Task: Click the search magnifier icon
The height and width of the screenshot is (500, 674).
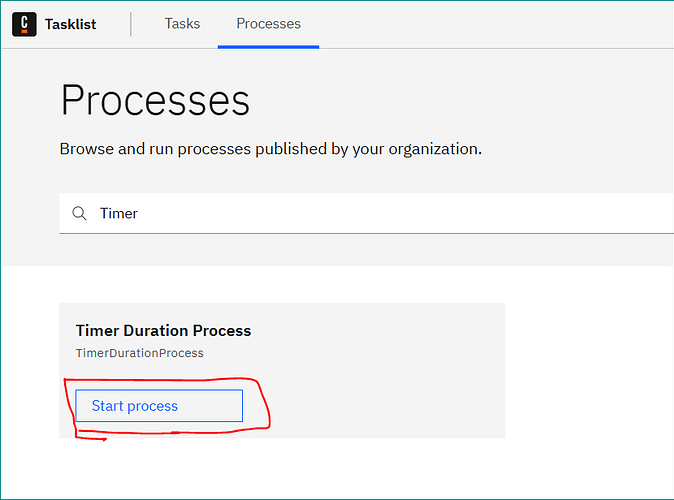Action: (79, 213)
